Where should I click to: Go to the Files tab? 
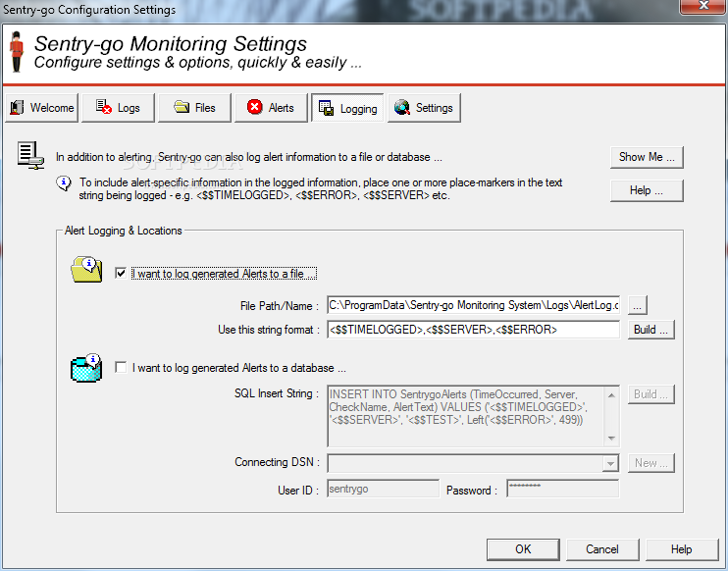coord(194,108)
